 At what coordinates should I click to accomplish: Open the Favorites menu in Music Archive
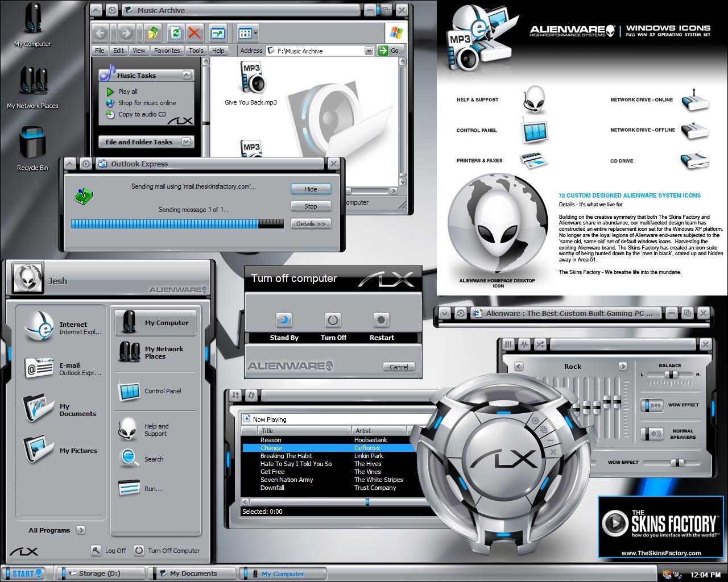click(167, 51)
